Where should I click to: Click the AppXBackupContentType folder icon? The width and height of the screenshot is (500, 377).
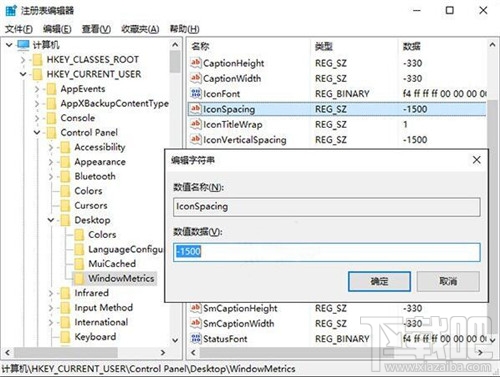pos(51,104)
